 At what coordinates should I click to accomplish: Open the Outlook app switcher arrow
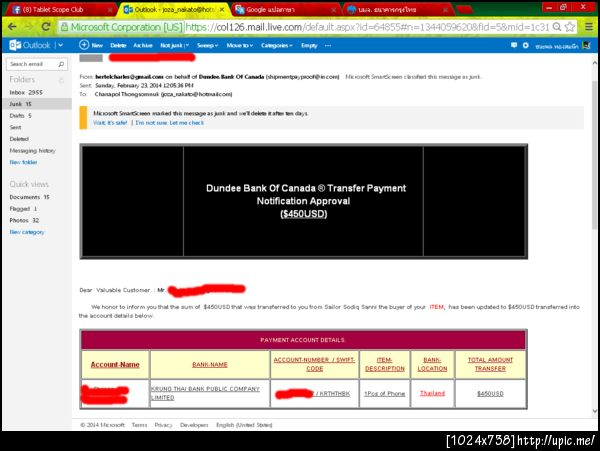click(60, 45)
